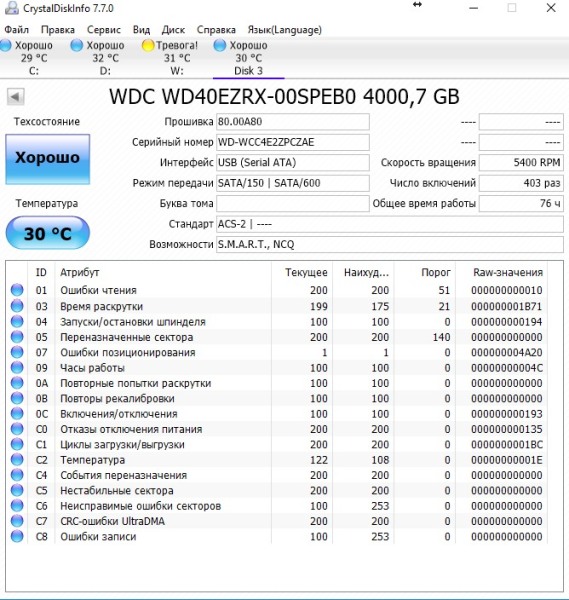
Task: Click the previous disk arrow button
Action: tap(16, 97)
